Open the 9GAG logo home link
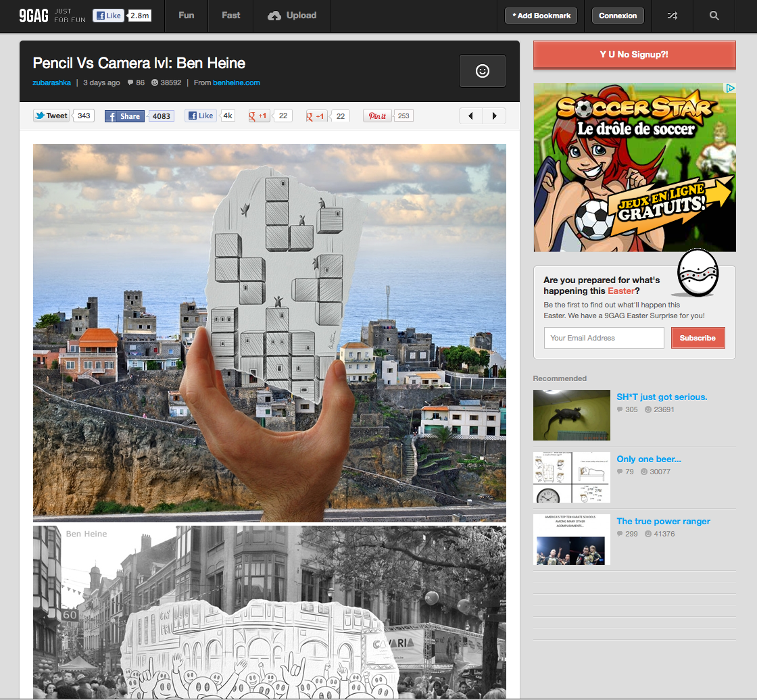 34,16
